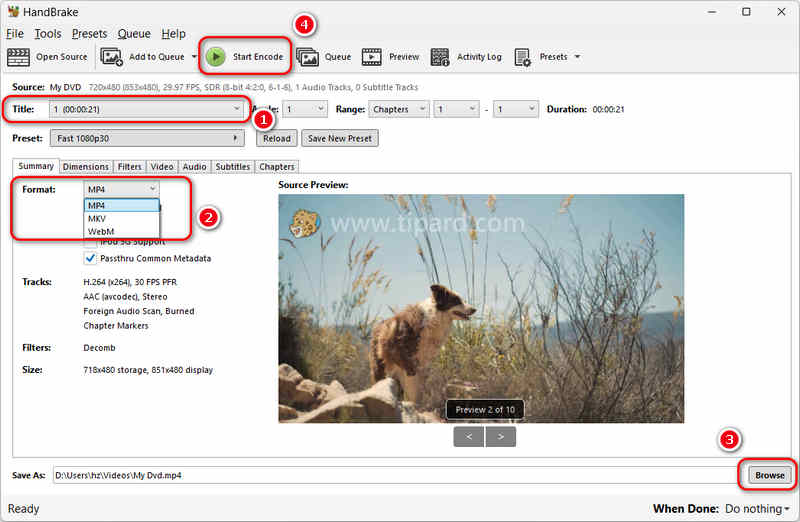Image resolution: width=800 pixels, height=522 pixels.
Task: Open the Queue stacked images icon
Action: (308, 57)
